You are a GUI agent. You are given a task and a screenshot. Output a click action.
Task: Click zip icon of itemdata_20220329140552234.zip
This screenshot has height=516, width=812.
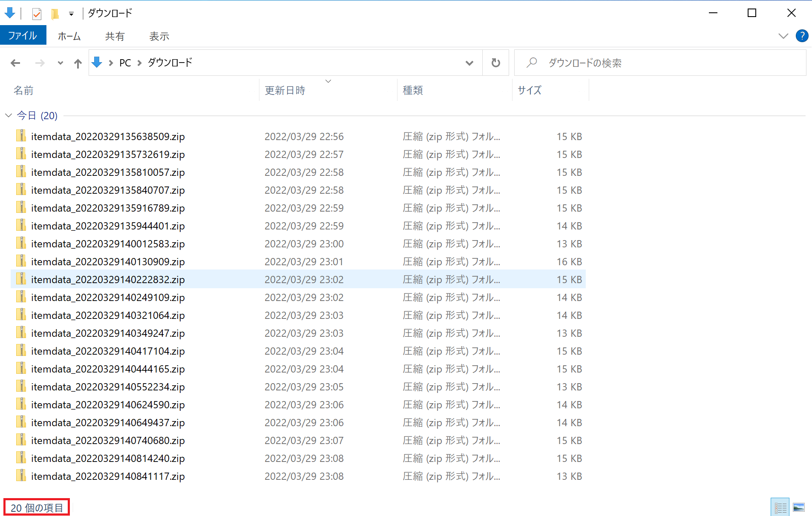point(21,386)
